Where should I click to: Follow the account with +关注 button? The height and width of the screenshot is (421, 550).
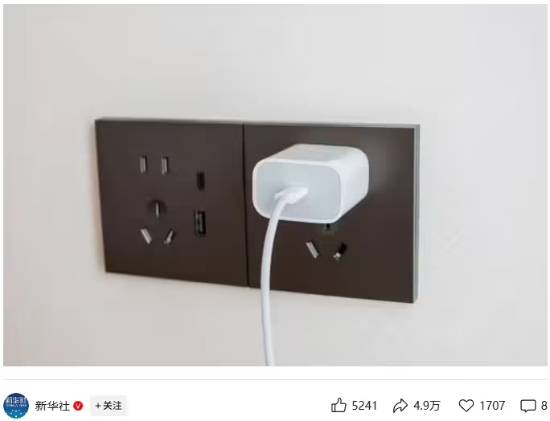pyautogui.click(x=108, y=406)
